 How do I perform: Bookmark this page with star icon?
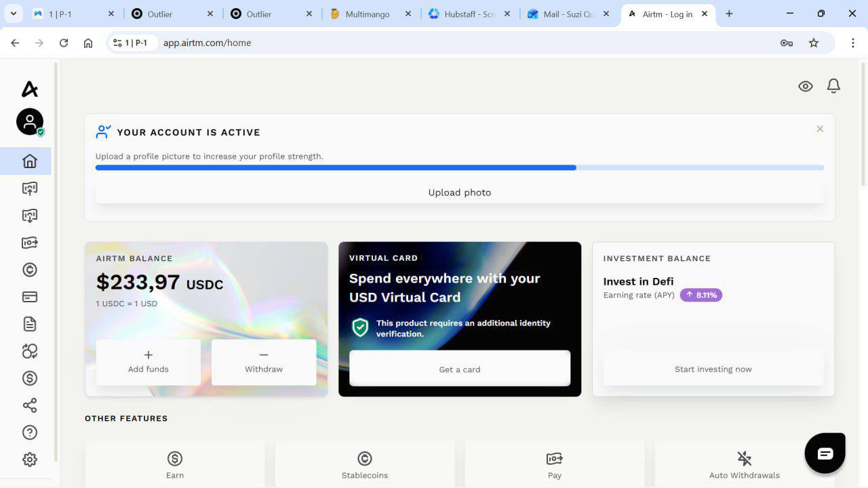pos(814,43)
